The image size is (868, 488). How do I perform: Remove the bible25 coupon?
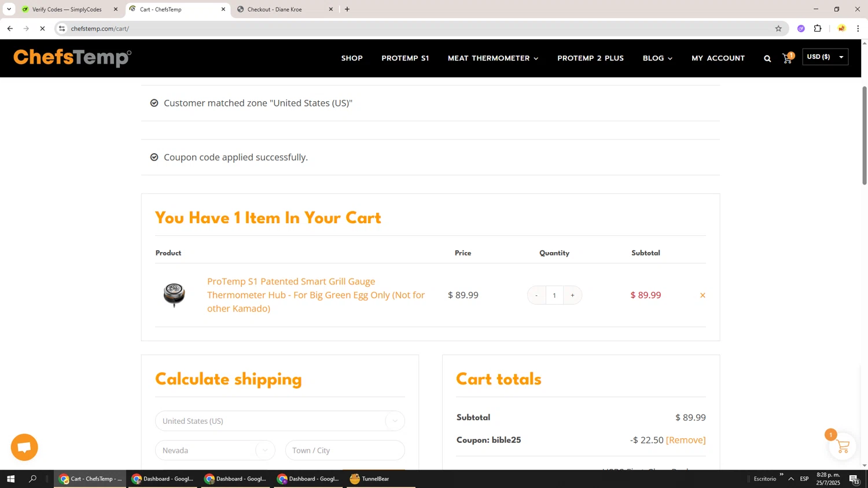coord(686,440)
